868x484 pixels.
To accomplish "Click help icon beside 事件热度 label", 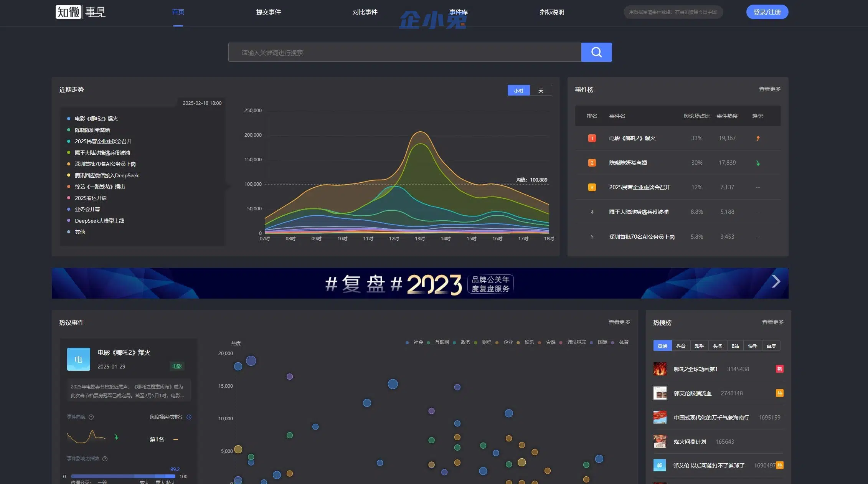I will (91, 417).
